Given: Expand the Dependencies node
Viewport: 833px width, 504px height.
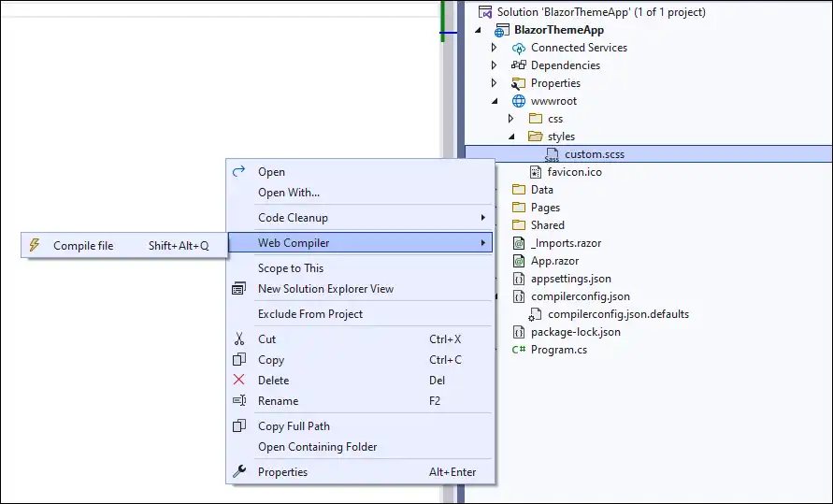Looking at the screenshot, I should point(494,65).
